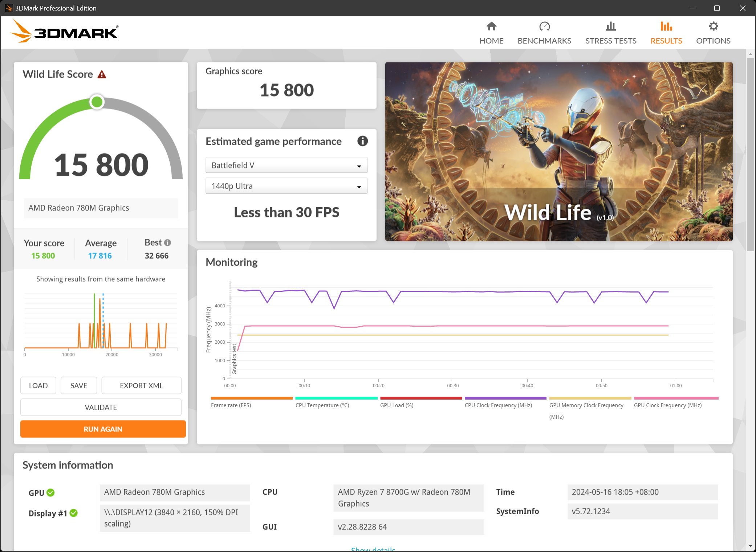756x552 pixels.
Task: Click the Less than 30 FPS result text
Action: 286,212
